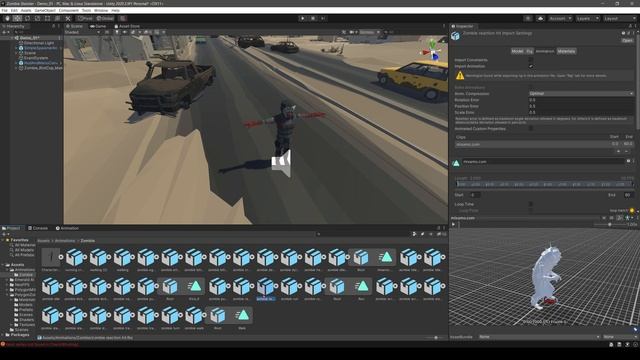Toggle the Loop Time checkbox

pyautogui.click(x=531, y=204)
